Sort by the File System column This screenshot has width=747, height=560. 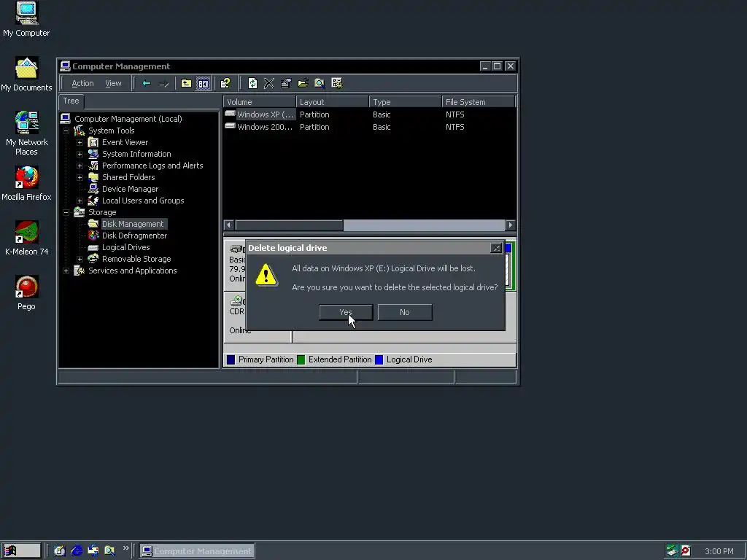(x=479, y=102)
